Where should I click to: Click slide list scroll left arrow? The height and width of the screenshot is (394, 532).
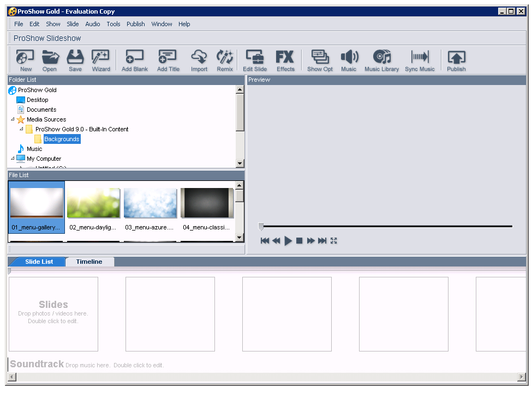point(12,377)
